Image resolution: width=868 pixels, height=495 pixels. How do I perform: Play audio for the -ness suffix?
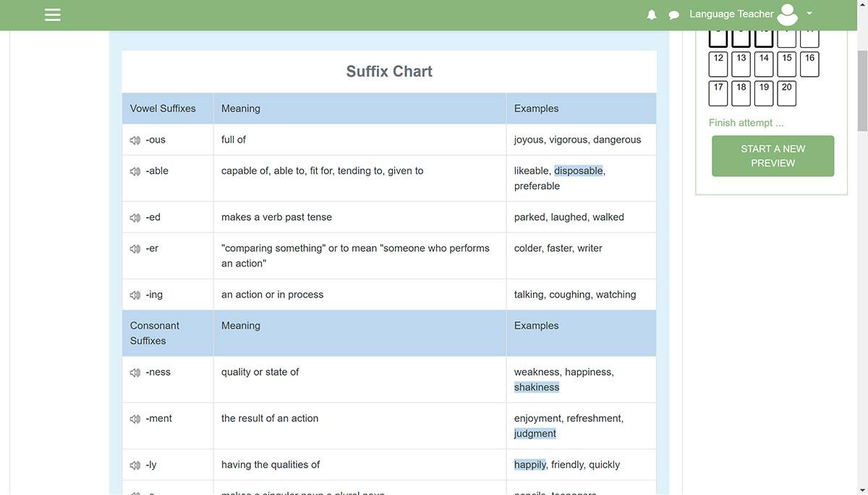[x=135, y=372]
